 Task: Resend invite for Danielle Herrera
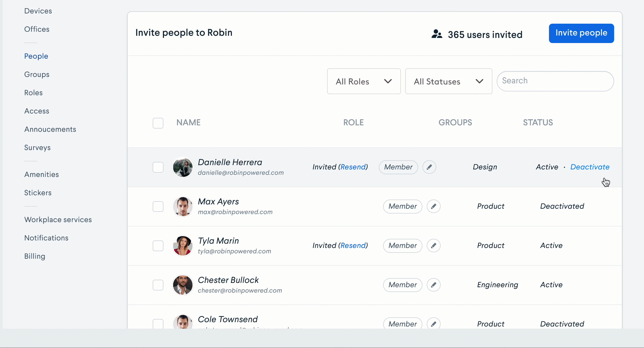353,167
